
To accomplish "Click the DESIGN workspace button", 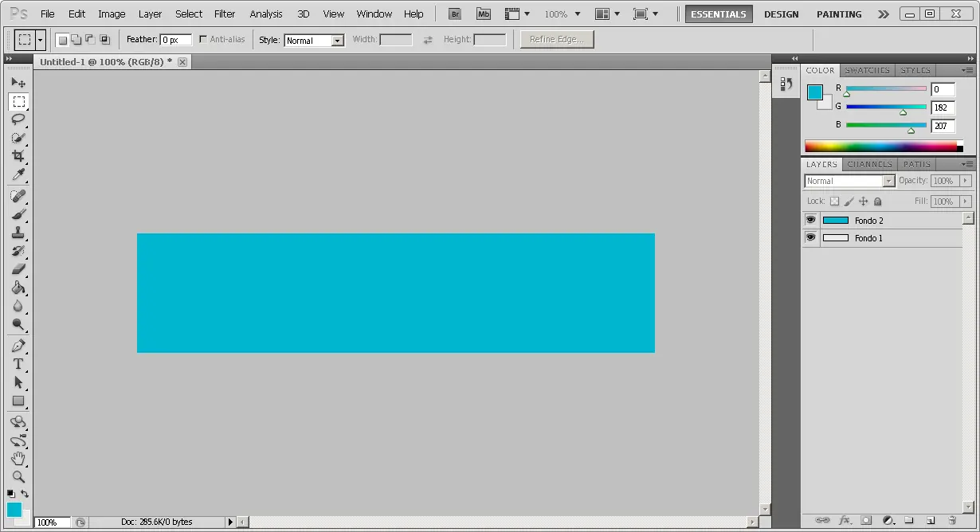I will 781,14.
